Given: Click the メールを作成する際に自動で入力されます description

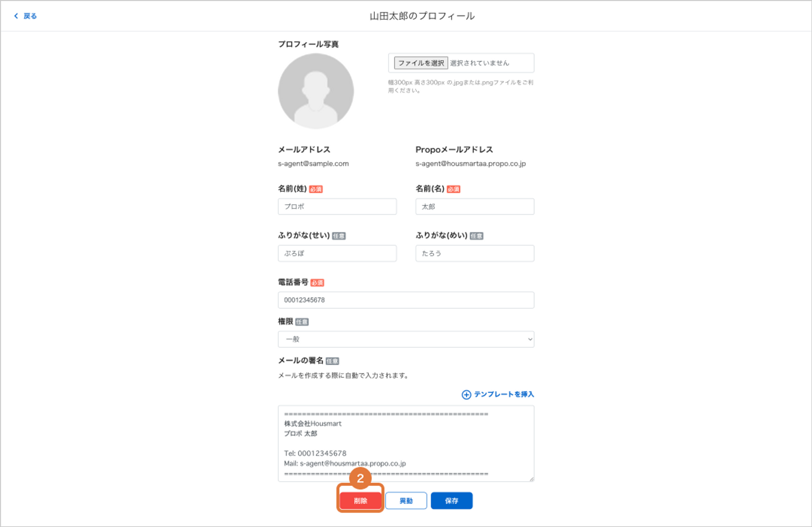Looking at the screenshot, I should [x=343, y=376].
